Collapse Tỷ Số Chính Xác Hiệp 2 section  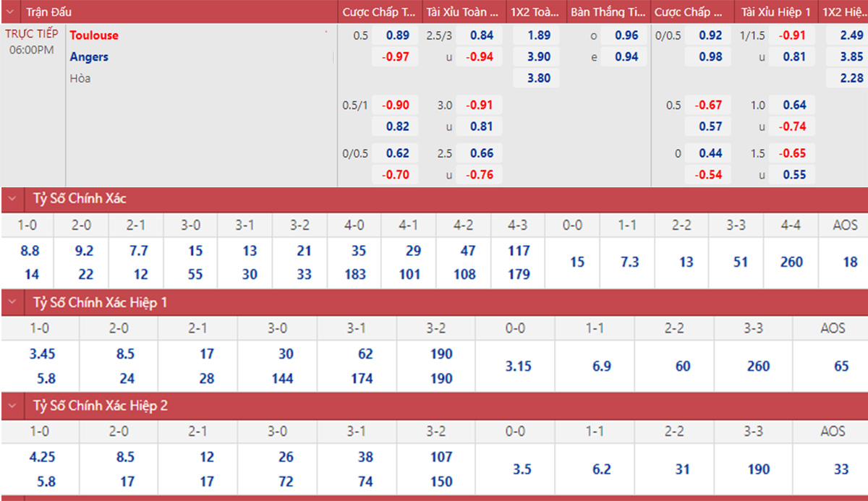tap(12, 406)
